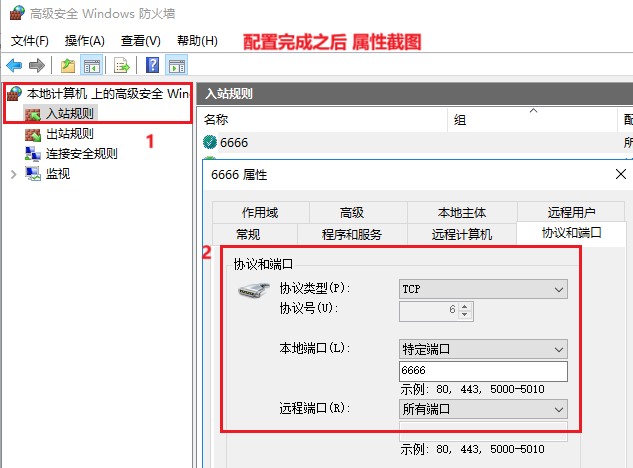Click the local port field containing 6666
Image resolution: width=633 pixels, height=468 pixels.
point(483,371)
